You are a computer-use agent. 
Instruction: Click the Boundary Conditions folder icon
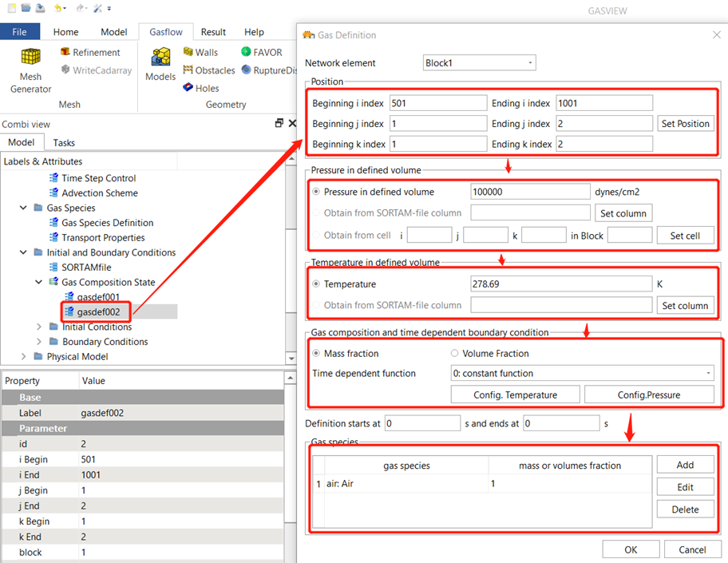[53, 342]
